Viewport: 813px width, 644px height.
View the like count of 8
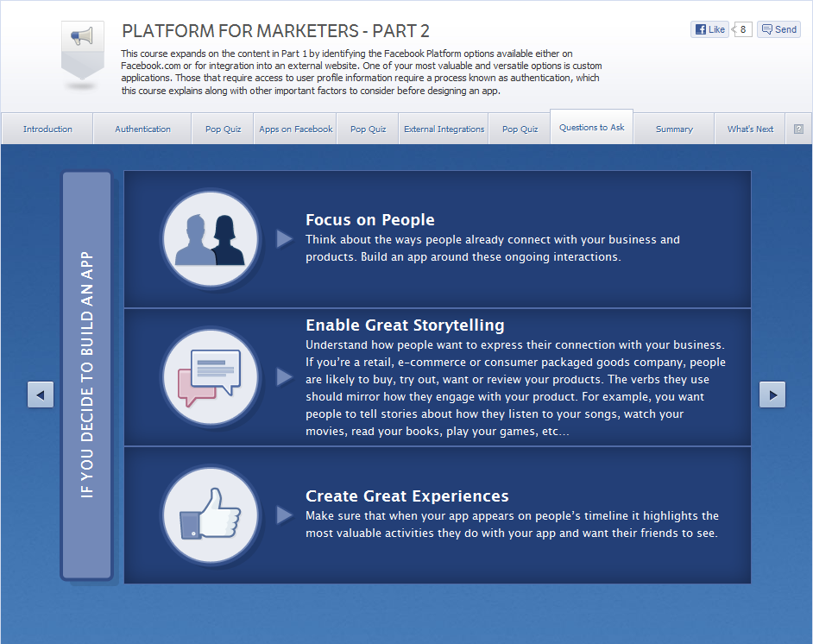pyautogui.click(x=742, y=29)
